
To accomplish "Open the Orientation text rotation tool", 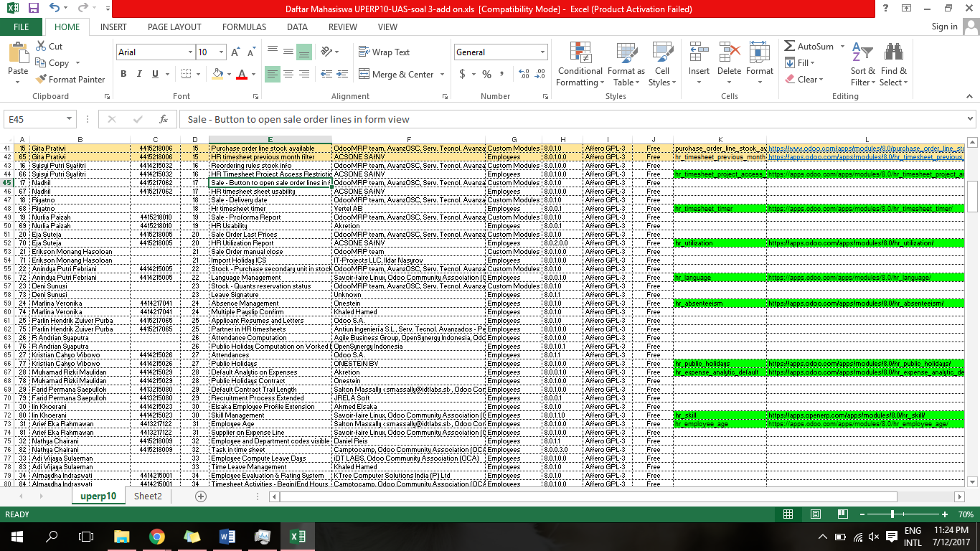I will (326, 52).
